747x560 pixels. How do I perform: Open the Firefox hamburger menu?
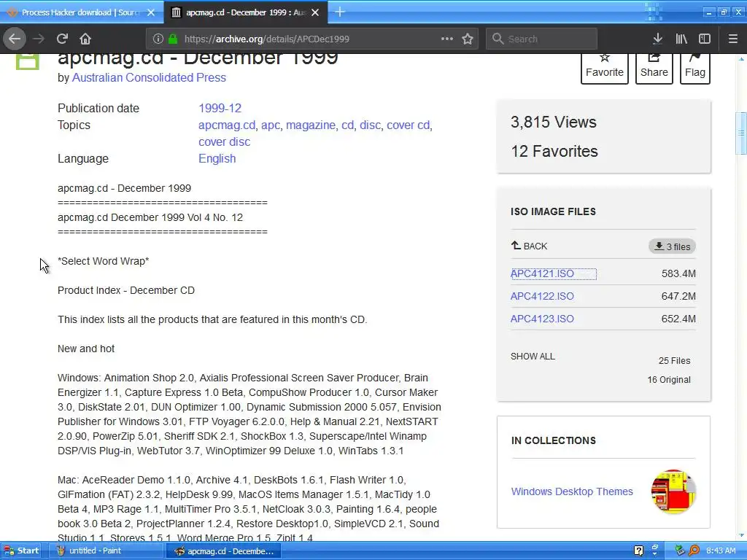732,39
